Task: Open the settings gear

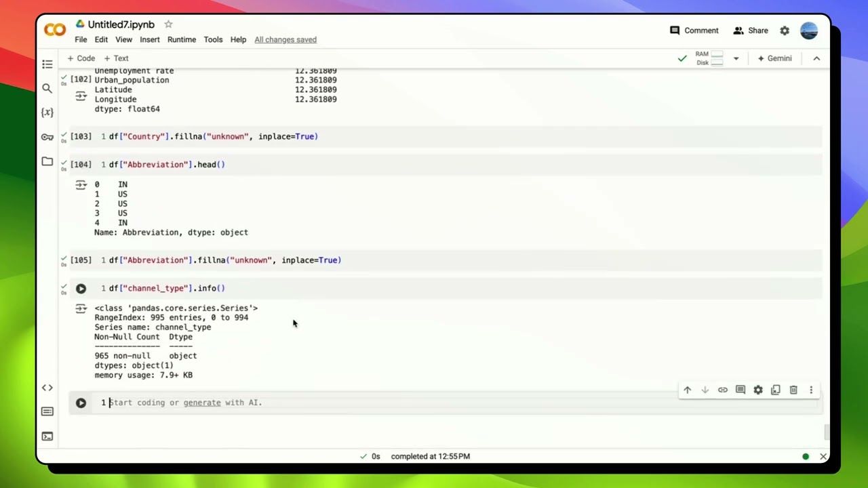Action: (x=785, y=30)
